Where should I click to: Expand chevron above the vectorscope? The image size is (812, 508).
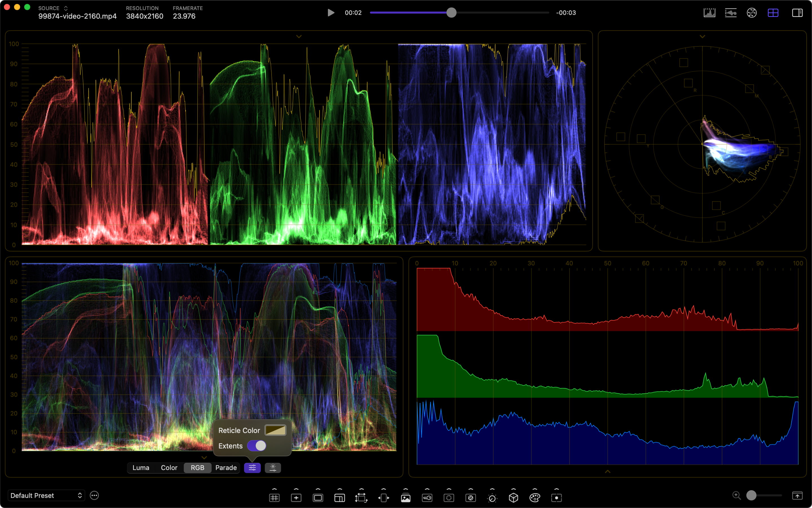702,36
